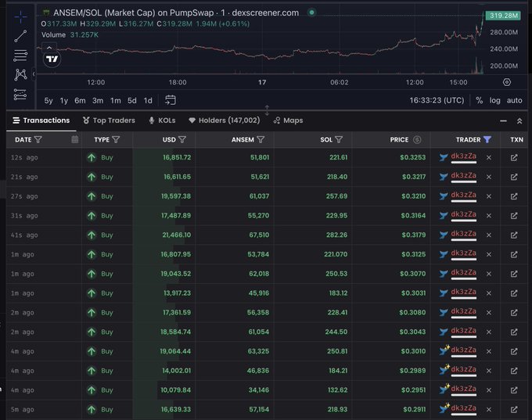Image resolution: width=532 pixels, height=420 pixels.
Task: Set chart range to 6m
Action: (x=80, y=101)
